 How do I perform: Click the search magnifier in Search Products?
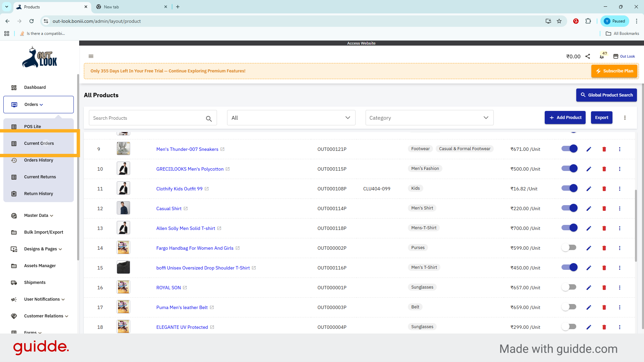(x=209, y=119)
